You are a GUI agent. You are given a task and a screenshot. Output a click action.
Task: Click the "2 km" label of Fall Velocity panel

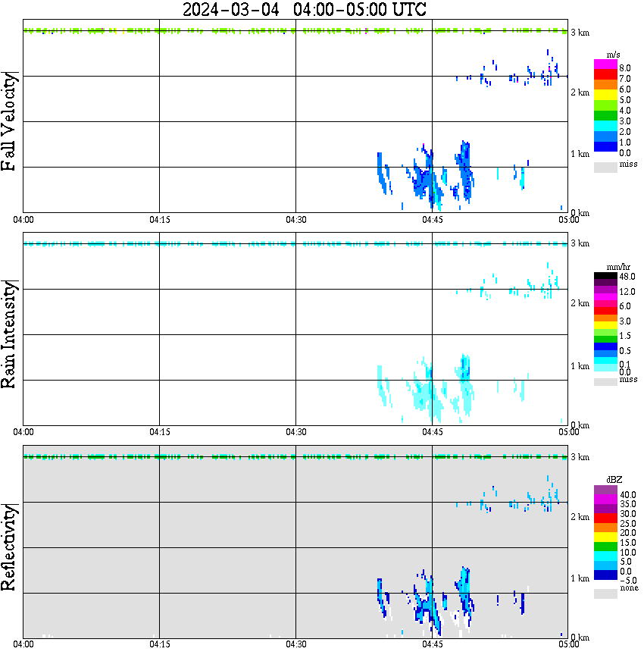tap(580, 92)
